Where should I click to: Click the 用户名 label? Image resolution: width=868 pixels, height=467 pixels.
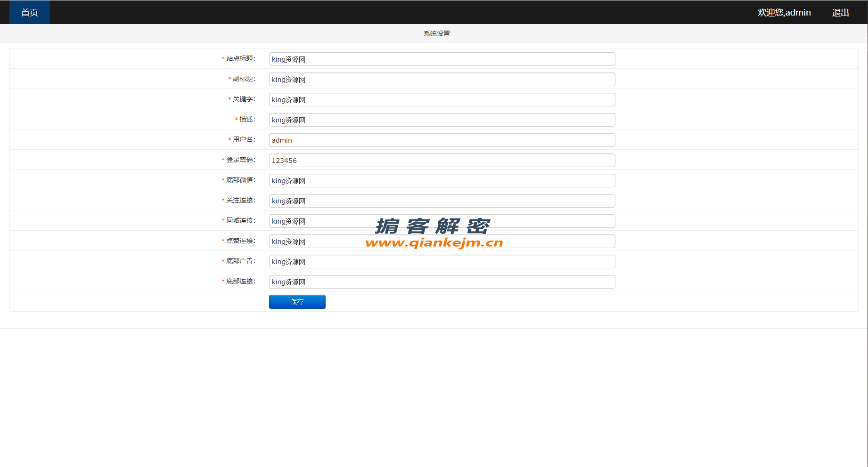(x=244, y=139)
